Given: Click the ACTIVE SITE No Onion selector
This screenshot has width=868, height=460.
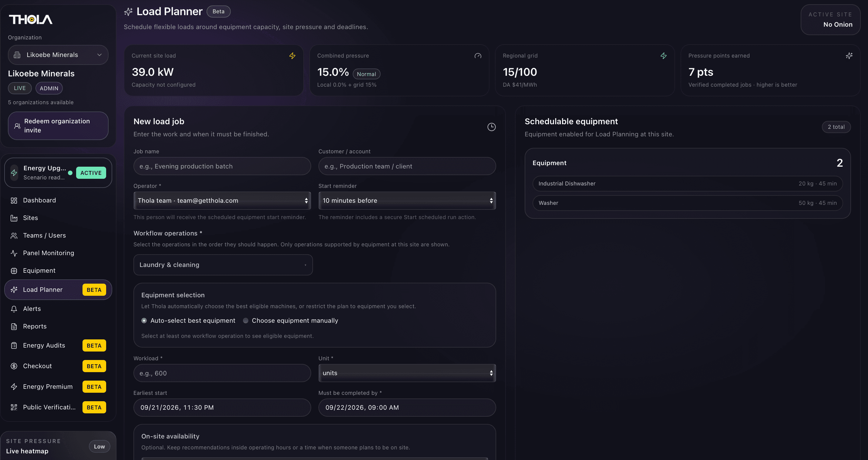Looking at the screenshot, I should [830, 19].
